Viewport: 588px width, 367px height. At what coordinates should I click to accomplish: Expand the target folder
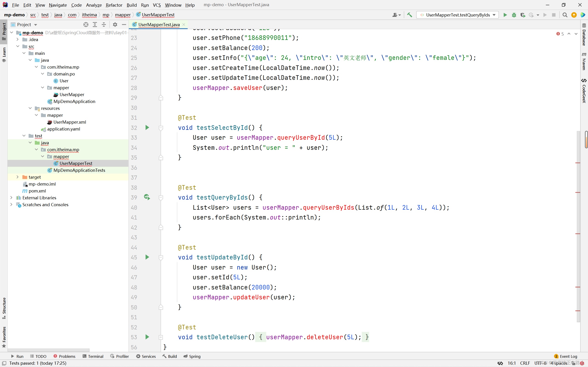17,177
